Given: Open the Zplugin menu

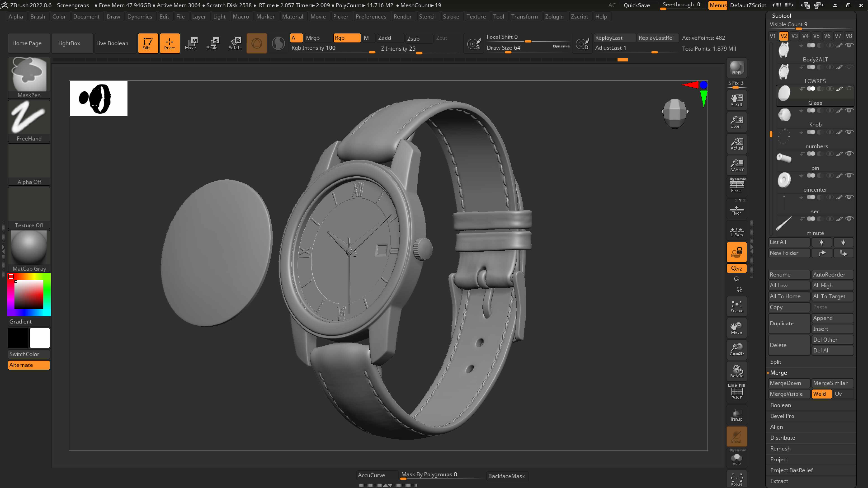Looking at the screenshot, I should [x=554, y=16].
